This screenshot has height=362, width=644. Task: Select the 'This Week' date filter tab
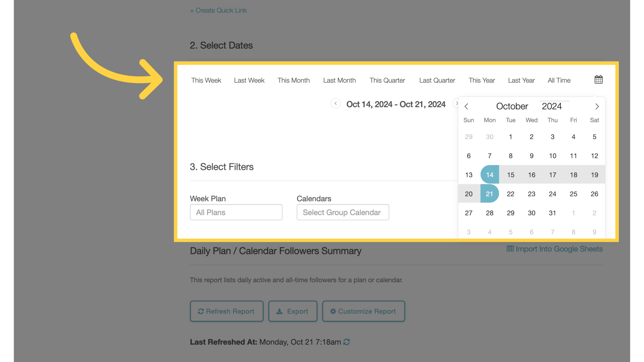206,80
